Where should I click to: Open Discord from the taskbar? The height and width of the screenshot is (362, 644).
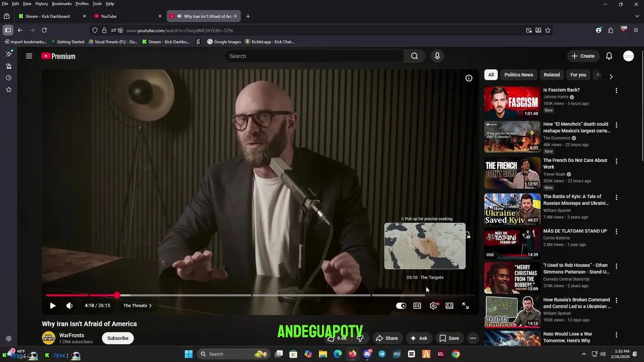click(x=367, y=354)
